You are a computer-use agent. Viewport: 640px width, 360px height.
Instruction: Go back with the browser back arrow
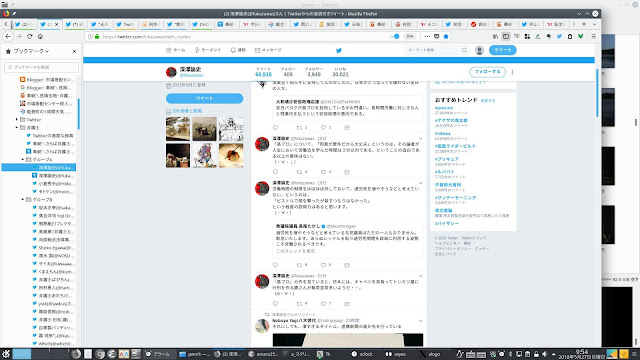(x=8, y=36)
